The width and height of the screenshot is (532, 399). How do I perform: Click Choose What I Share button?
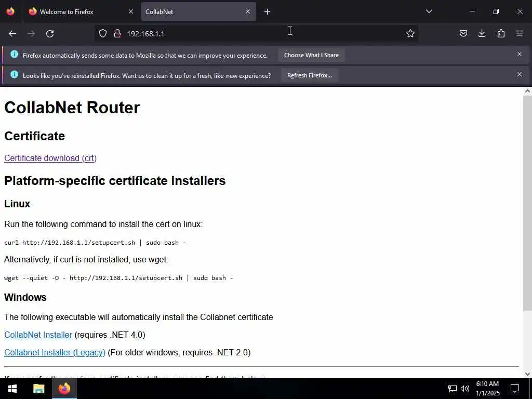point(311,55)
